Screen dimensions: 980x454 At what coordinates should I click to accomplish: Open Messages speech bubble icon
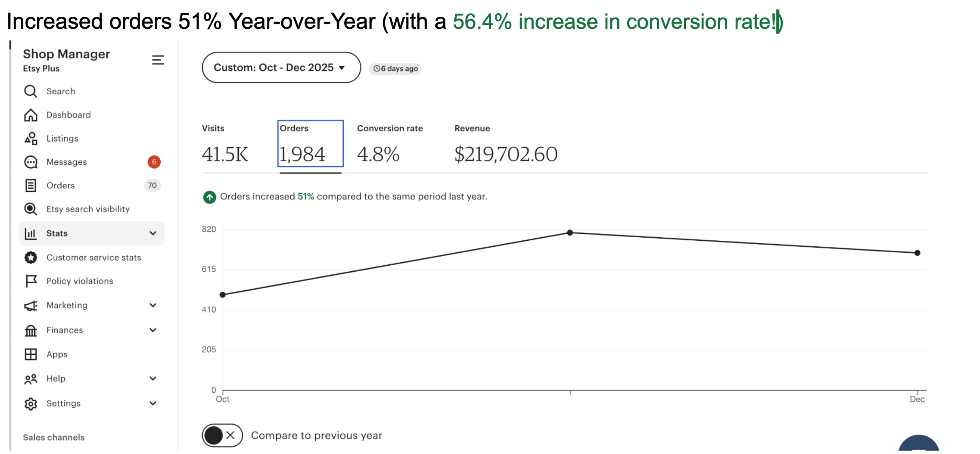[30, 162]
